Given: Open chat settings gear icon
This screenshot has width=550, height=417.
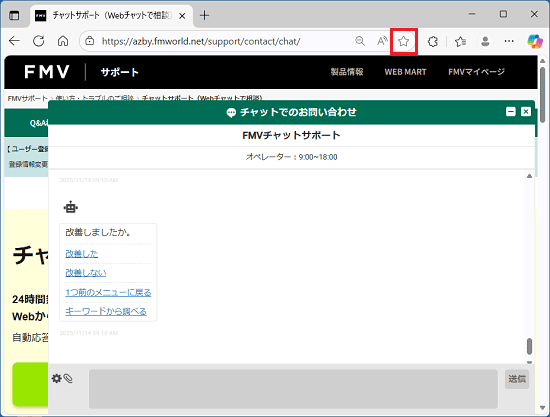Looking at the screenshot, I should 56,378.
